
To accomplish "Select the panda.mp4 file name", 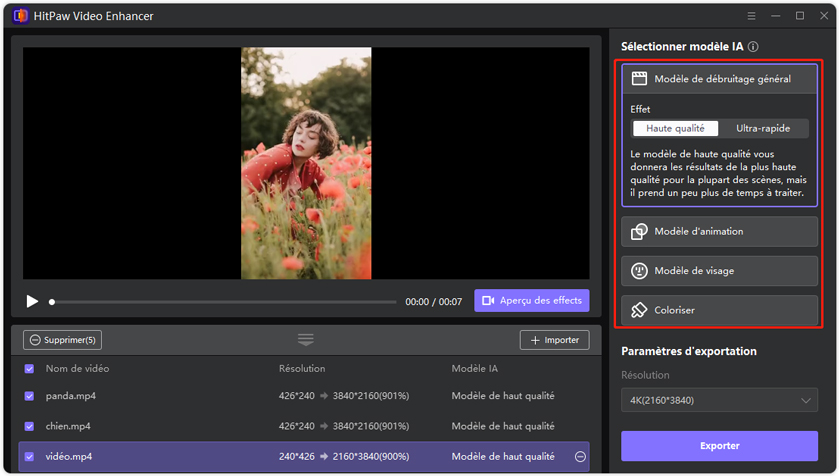I will (71, 396).
